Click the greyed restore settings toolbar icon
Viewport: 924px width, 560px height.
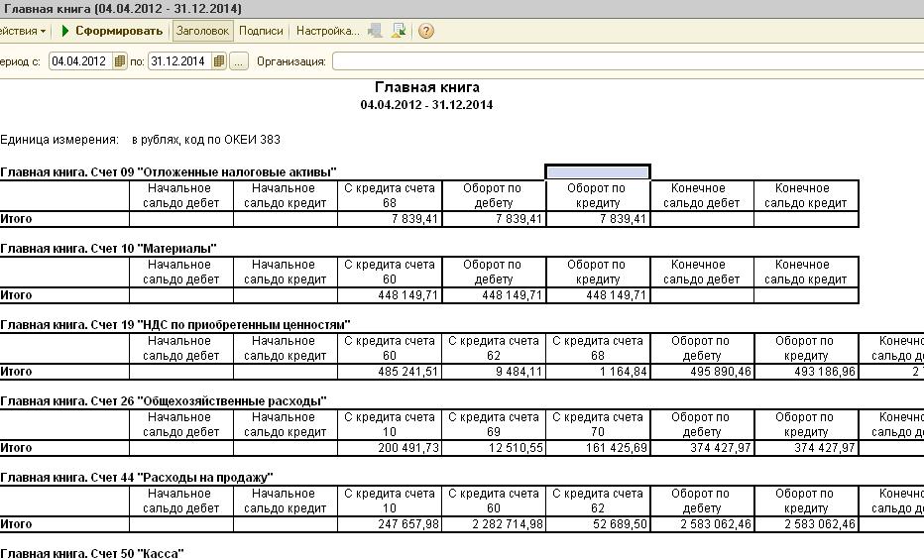pos(375,31)
